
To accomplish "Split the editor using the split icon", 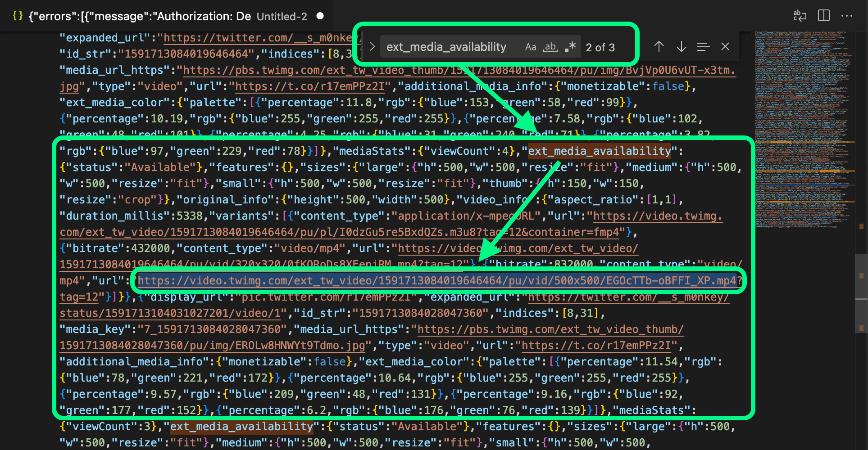I will click(x=824, y=16).
